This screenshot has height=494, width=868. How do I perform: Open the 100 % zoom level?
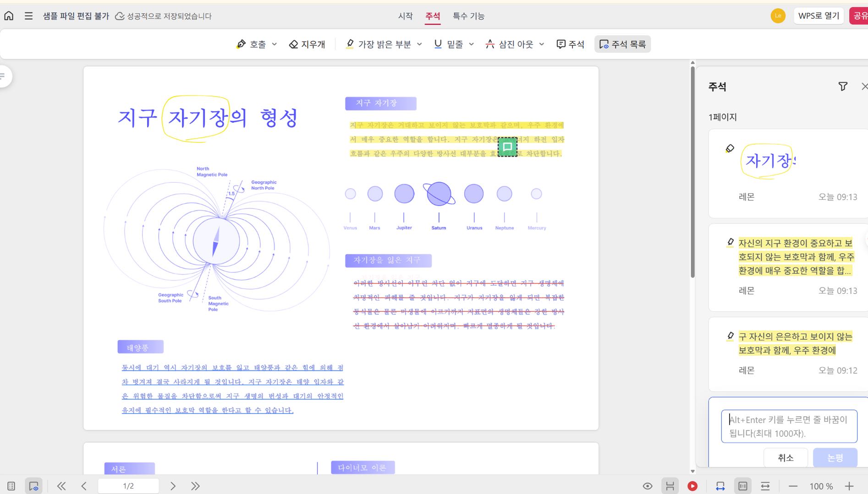pos(821,486)
